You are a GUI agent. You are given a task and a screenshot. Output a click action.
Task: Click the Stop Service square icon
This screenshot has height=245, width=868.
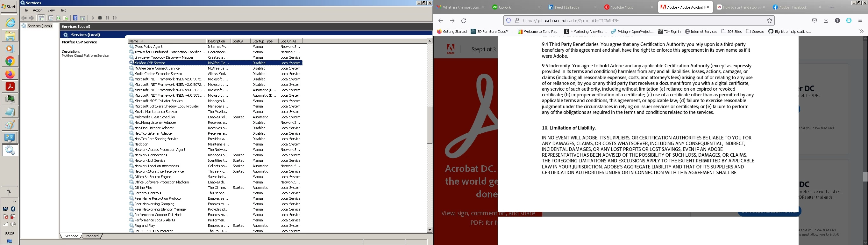click(x=100, y=18)
